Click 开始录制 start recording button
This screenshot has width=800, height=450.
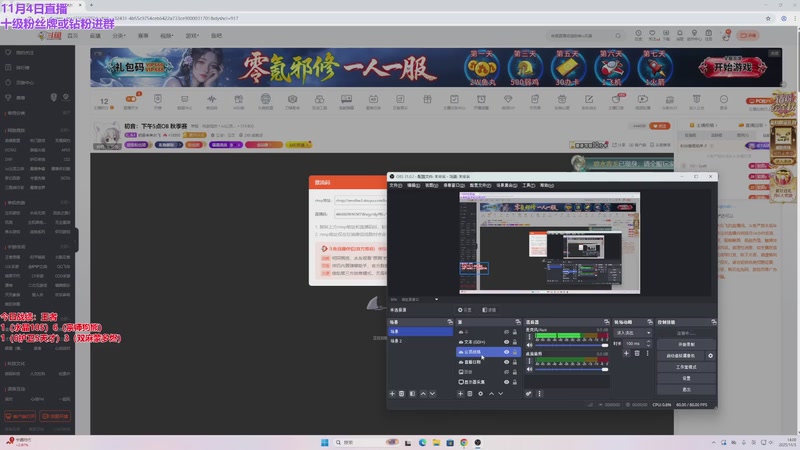point(686,344)
